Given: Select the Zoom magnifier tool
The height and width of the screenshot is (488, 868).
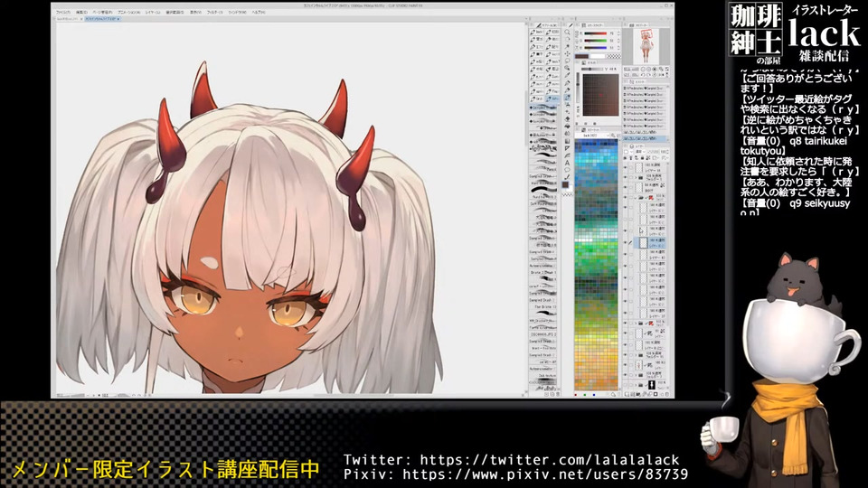Looking at the screenshot, I should pos(567,32).
